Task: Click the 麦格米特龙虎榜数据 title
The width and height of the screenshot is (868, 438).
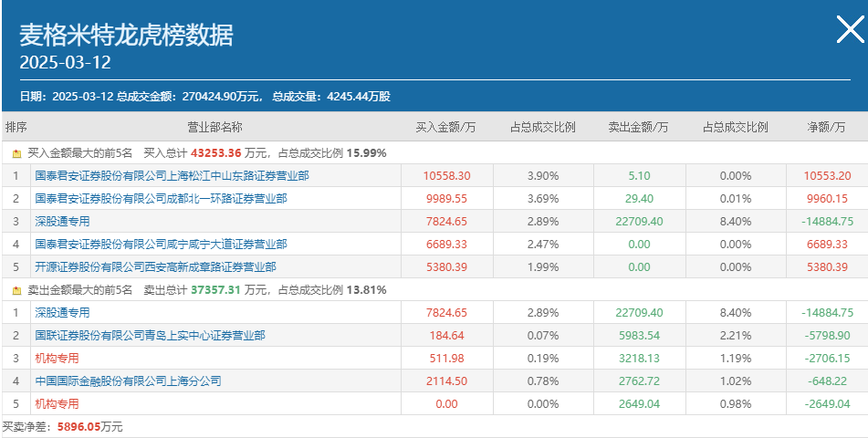Action: click(x=126, y=35)
